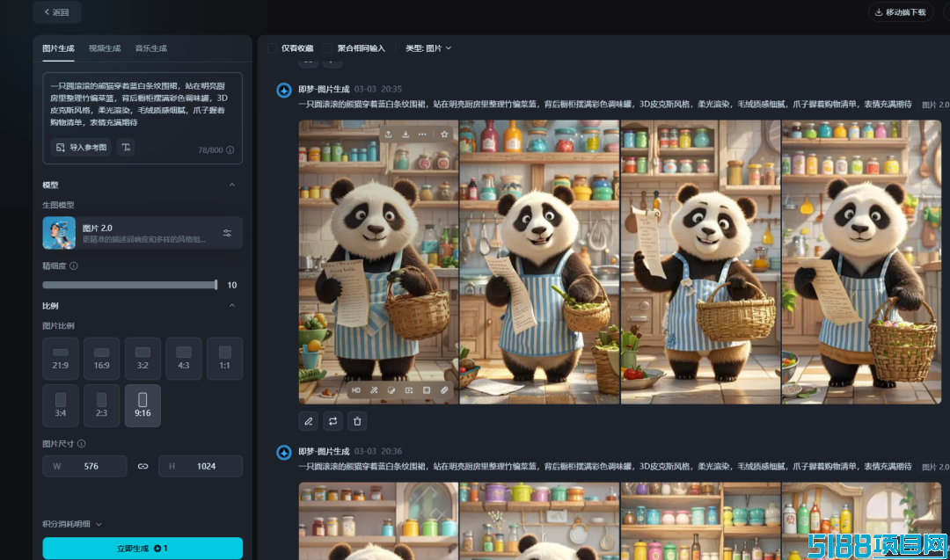Upscale first panda image with HD
The height and width of the screenshot is (560, 950).
tap(356, 390)
